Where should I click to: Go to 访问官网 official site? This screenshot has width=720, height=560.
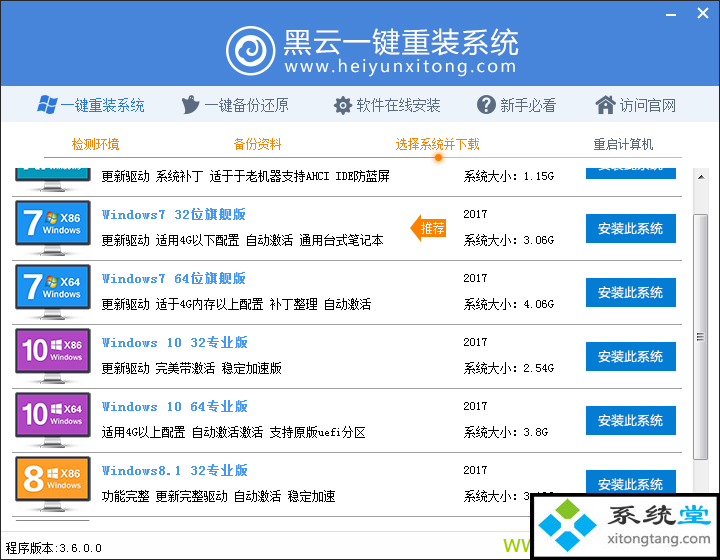click(636, 106)
